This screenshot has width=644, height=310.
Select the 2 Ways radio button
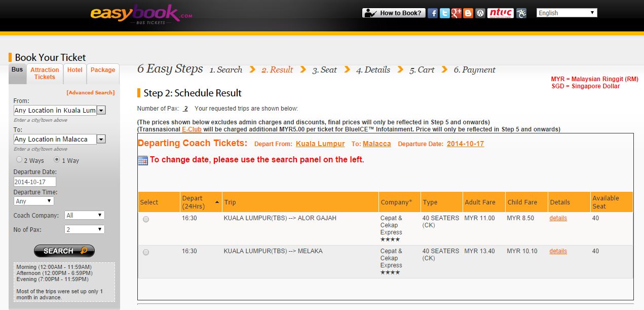point(19,160)
